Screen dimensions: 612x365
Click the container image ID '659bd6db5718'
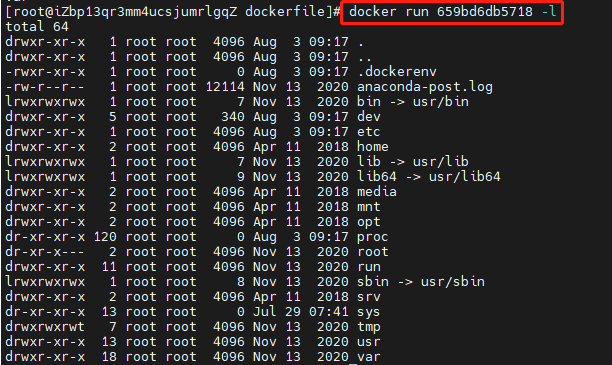(485, 12)
